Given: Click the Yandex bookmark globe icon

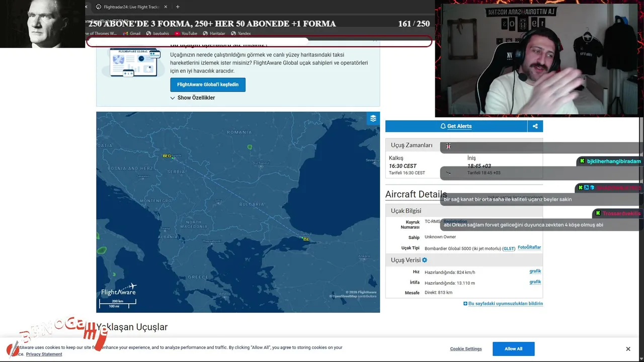Looking at the screenshot, I should (233, 34).
